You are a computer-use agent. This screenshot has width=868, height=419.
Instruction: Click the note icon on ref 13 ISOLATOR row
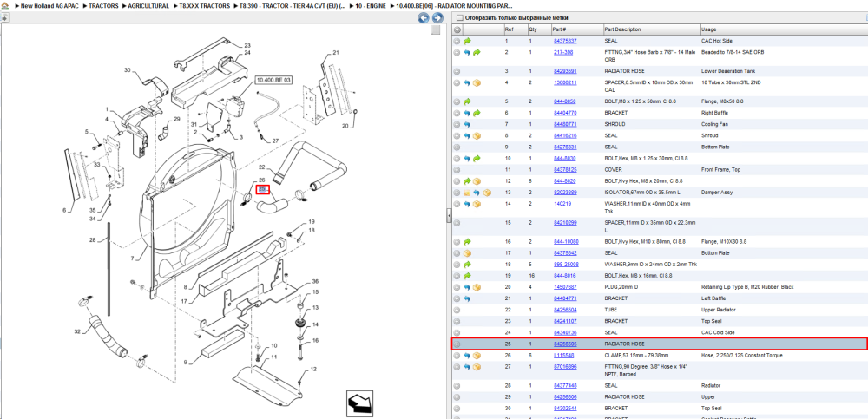point(467,193)
